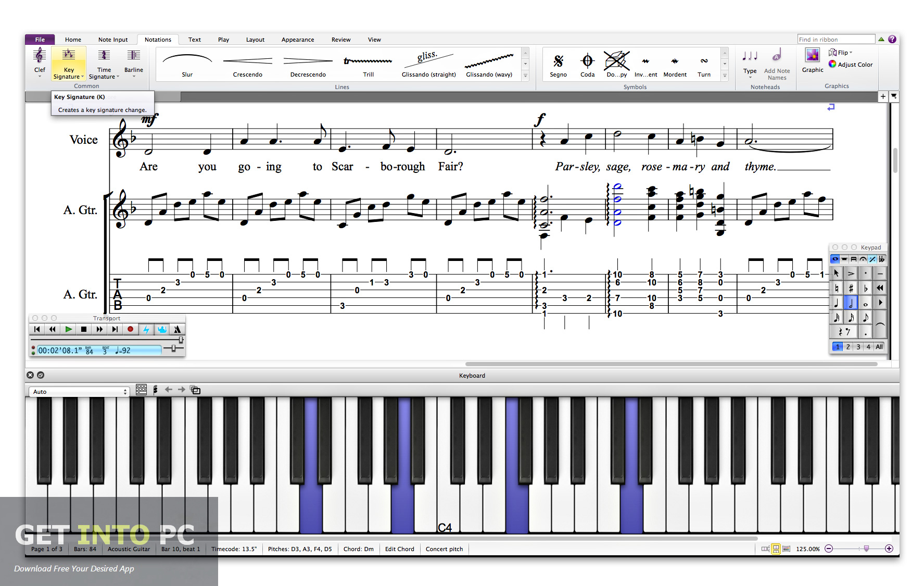Choose Glissando (straight) line
Viewport: 924px width, 586px height.
coord(429,65)
